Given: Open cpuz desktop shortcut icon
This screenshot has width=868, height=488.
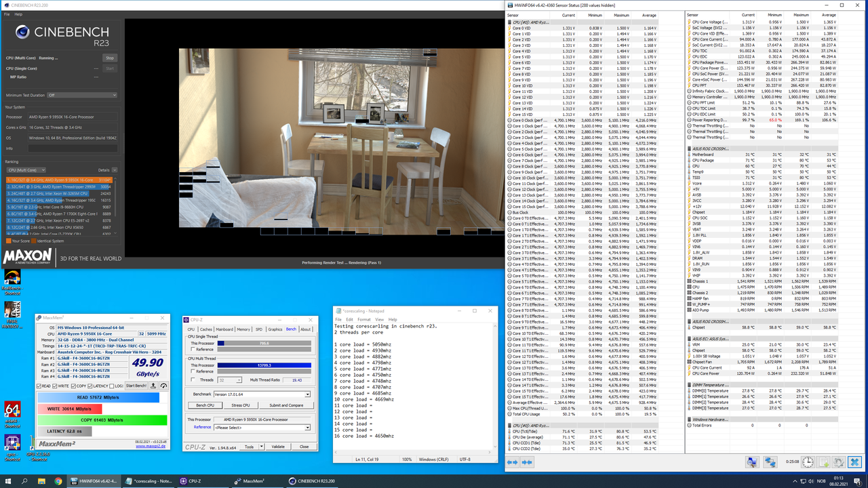Looking at the screenshot, I should pos(12,446).
